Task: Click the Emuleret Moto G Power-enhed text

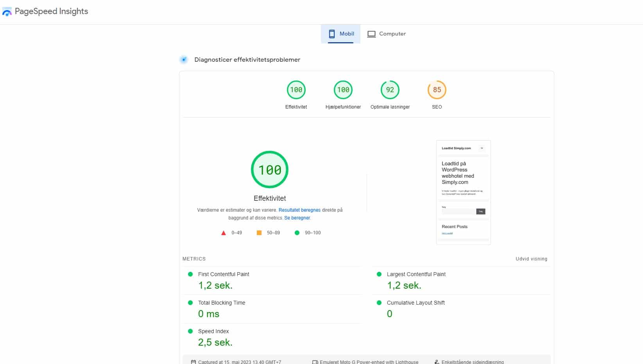Action: coord(369,362)
